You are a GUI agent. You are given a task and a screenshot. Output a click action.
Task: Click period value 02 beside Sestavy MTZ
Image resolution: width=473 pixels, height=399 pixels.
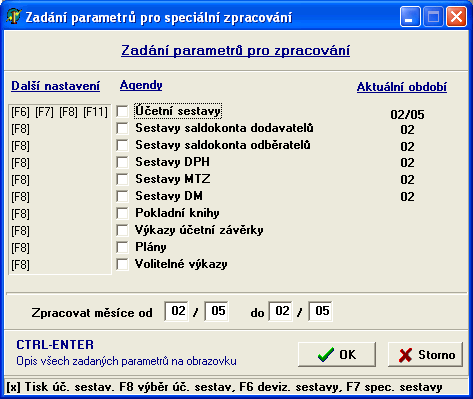(x=407, y=180)
